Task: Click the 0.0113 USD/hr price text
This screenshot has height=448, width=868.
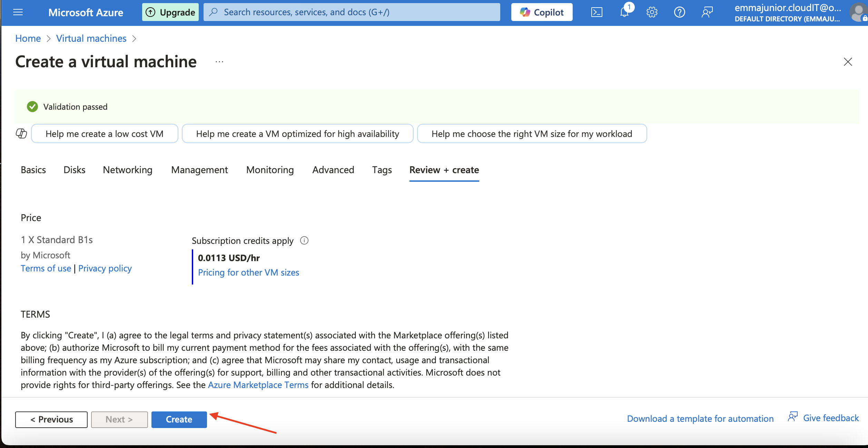Action: point(229,258)
